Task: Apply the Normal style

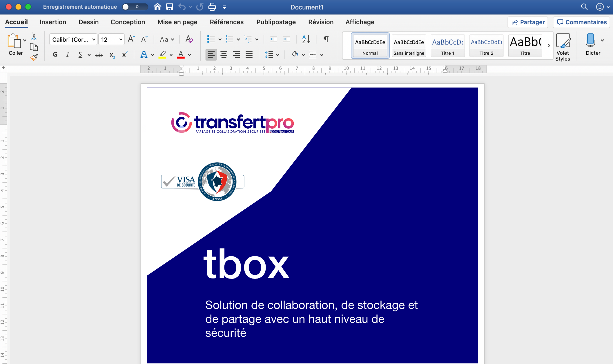Action: (x=370, y=46)
